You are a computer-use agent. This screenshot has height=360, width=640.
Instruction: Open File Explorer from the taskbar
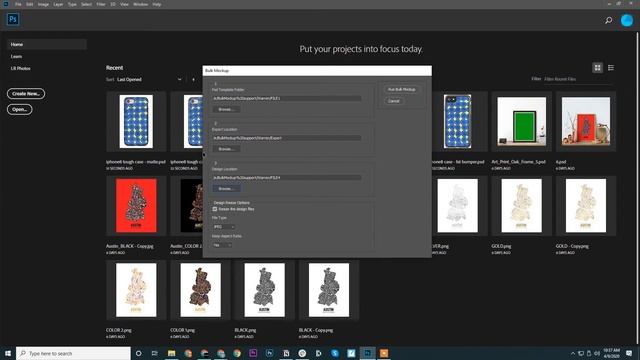click(171, 353)
